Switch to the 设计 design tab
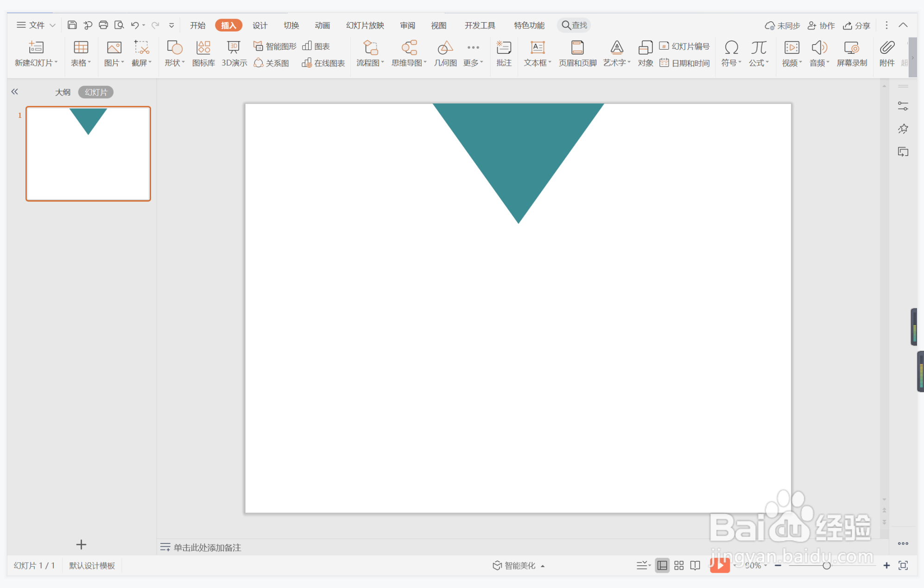The width and height of the screenshot is (924, 588). point(259,25)
